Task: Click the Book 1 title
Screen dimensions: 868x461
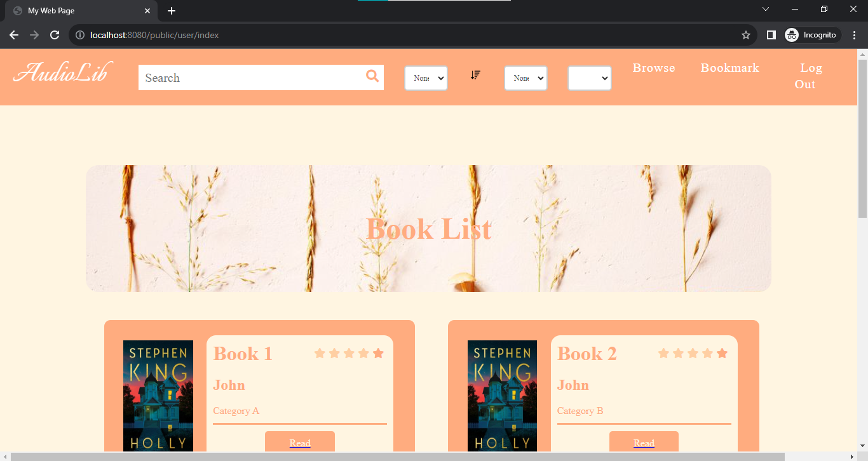Action: click(243, 354)
